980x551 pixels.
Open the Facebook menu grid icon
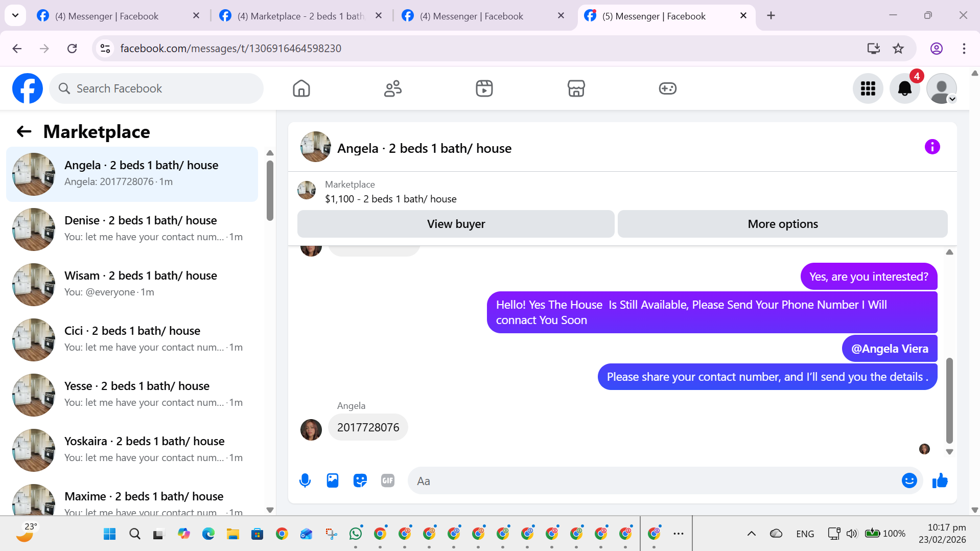[868, 88]
